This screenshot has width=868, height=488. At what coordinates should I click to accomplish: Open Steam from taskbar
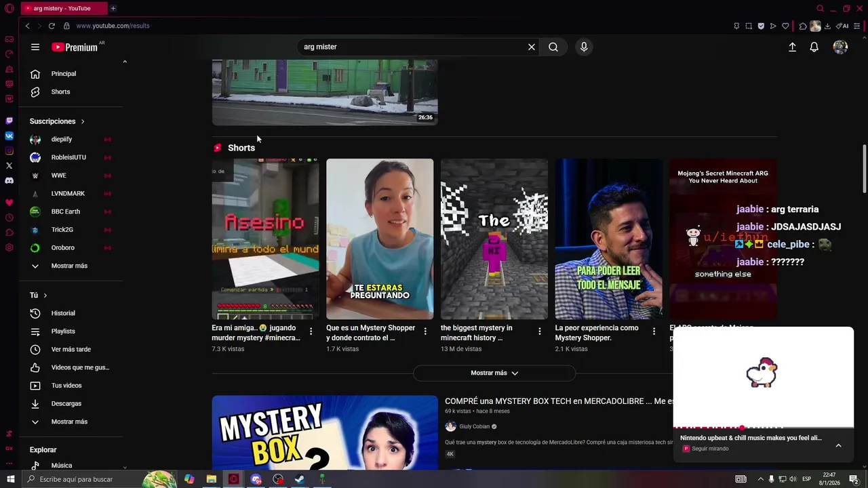click(299, 479)
